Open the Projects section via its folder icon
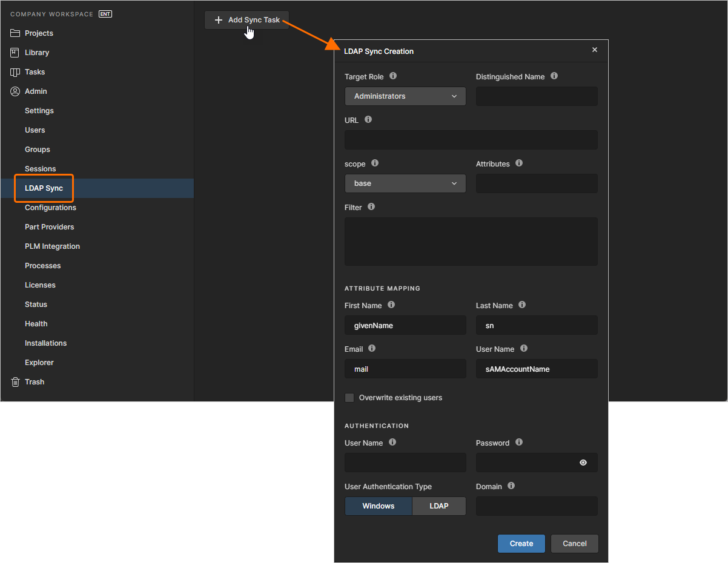The height and width of the screenshot is (563, 728). point(16,33)
